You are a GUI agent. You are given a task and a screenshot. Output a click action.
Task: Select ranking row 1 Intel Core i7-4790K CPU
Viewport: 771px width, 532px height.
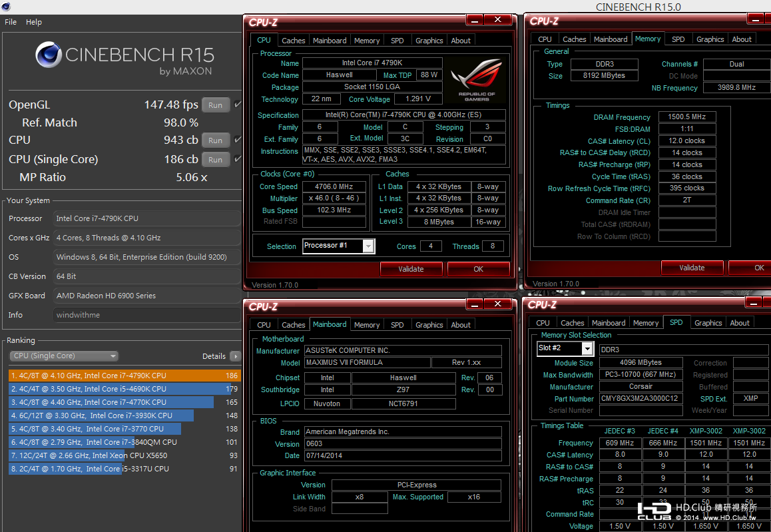tap(125, 376)
